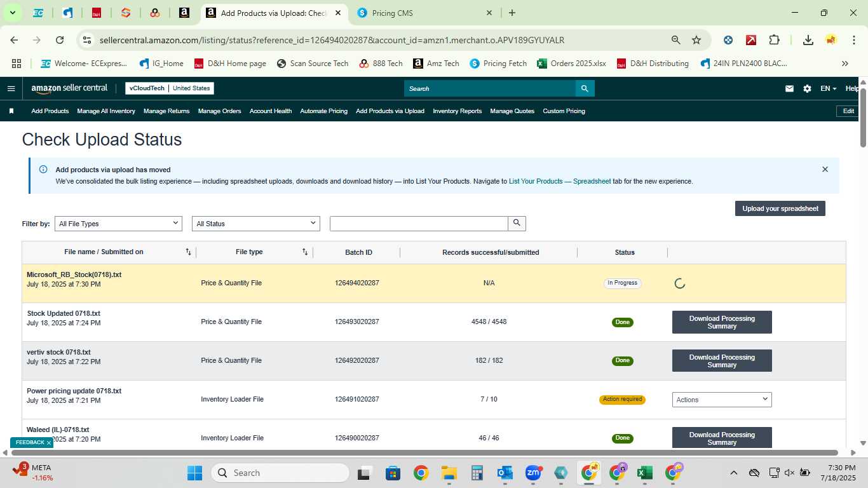Click the Edit button in navigation bar
868x488 pixels.
[x=848, y=111]
